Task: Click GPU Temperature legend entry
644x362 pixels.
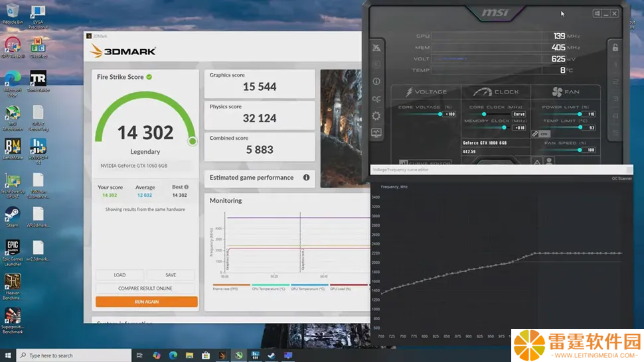Action: 309,287
